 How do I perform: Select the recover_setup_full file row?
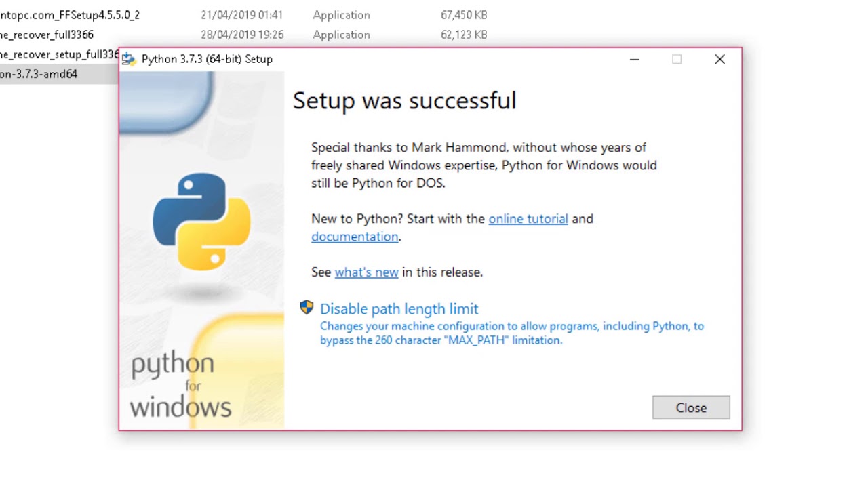pos(59,54)
